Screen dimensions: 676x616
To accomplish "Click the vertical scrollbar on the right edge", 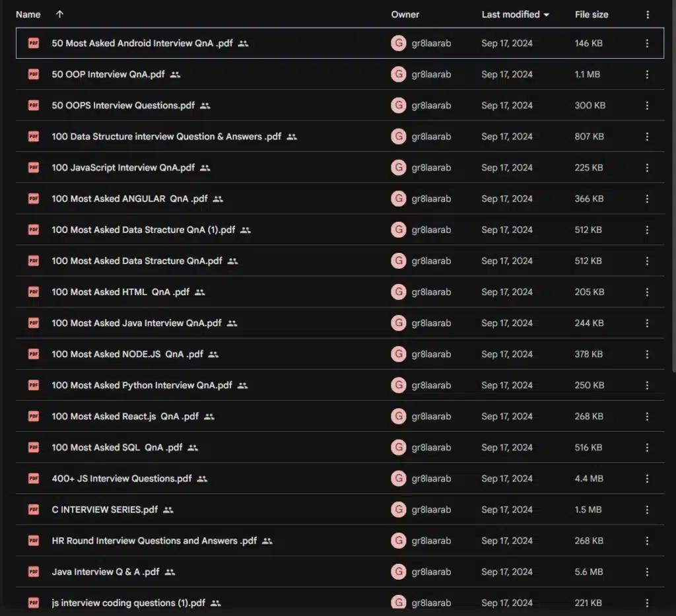I will tap(673, 185).
